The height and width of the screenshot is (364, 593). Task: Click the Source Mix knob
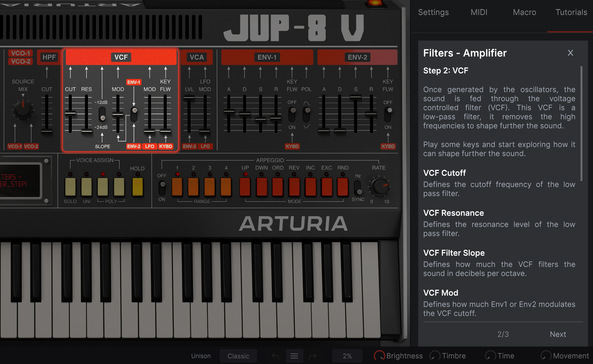tap(23, 109)
